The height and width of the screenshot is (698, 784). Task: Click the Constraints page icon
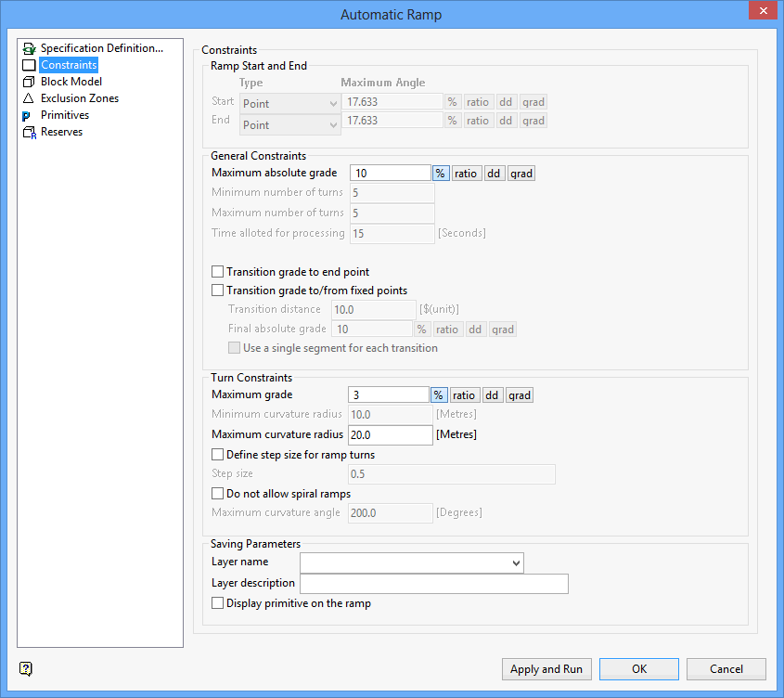pyautogui.click(x=29, y=65)
